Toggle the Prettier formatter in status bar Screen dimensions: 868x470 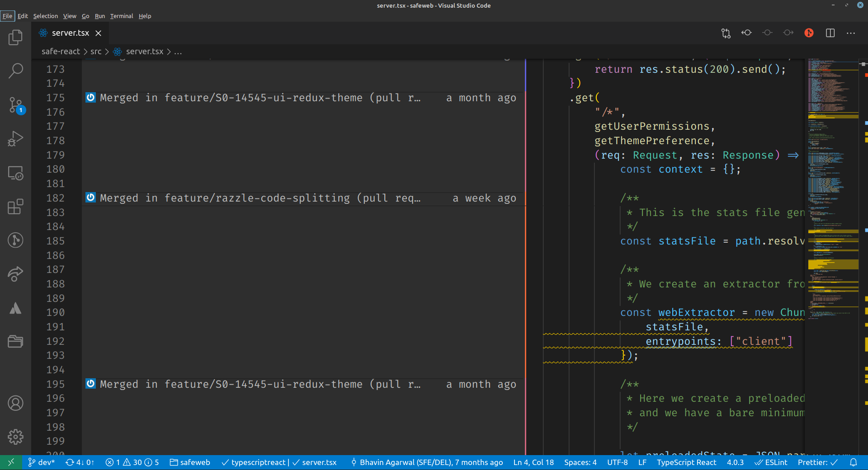[x=816, y=462]
